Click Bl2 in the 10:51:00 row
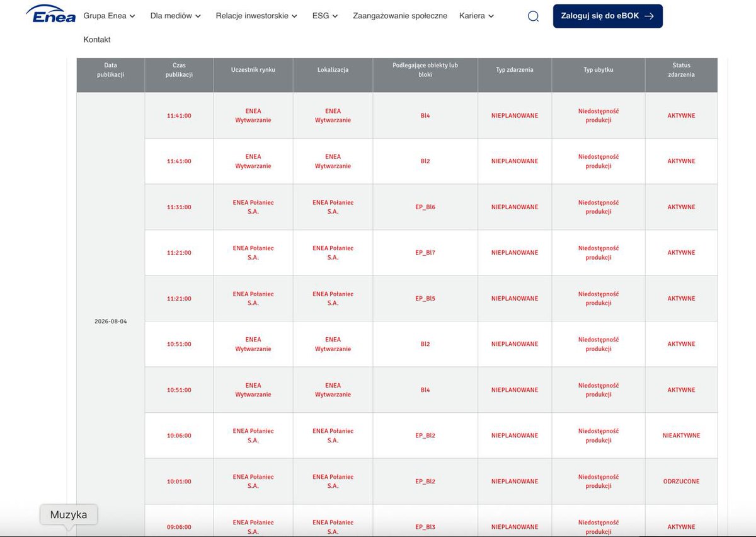Viewport: 756px width, 537px height. (x=425, y=344)
